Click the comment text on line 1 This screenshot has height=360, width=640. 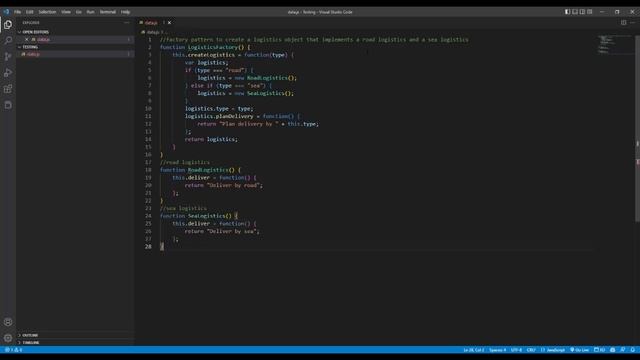(314, 40)
